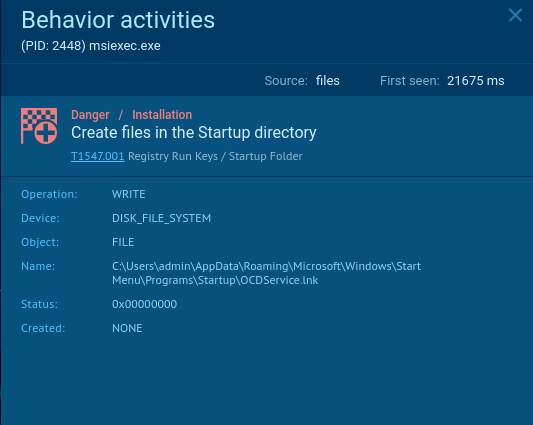Select the Operation value 'WRITE'
Screen dimensions: 533x425
[x=128, y=194]
